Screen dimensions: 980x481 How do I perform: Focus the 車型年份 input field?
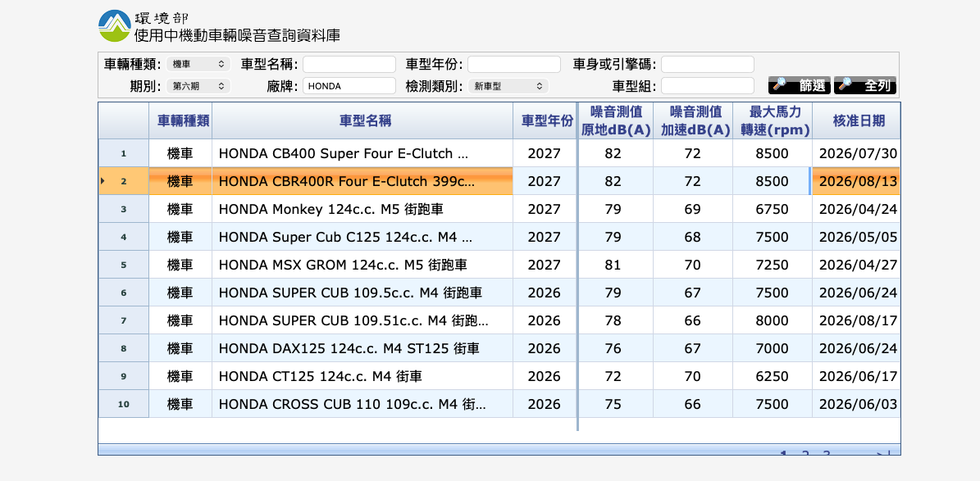click(x=514, y=64)
